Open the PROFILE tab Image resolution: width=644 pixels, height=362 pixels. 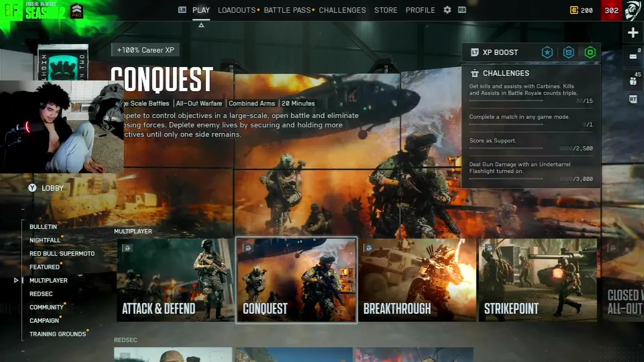(x=420, y=10)
